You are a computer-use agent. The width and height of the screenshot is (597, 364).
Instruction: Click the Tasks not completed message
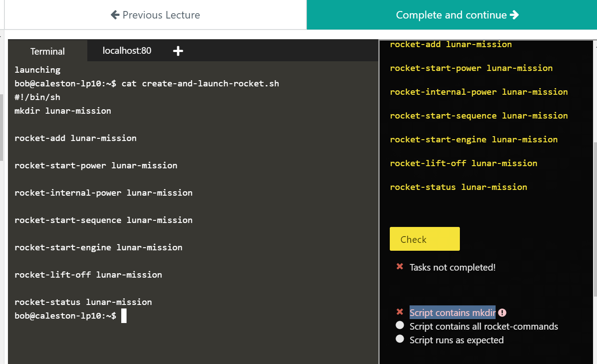click(x=452, y=267)
